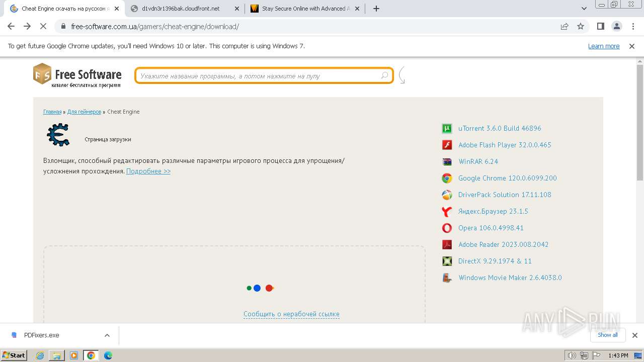644x362 pixels.
Task: Open Windows Media Player from the taskbar
Action: coord(74,355)
